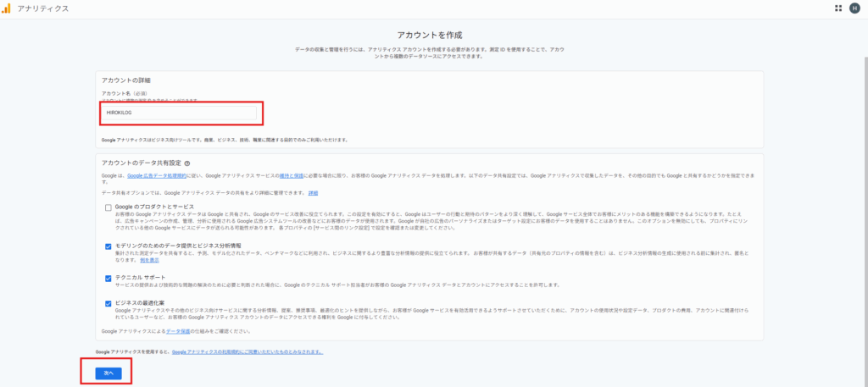Viewport: 868px width, 387px height.
Task: Uncheck テクニカル サポート checkbox
Action: 108,279
